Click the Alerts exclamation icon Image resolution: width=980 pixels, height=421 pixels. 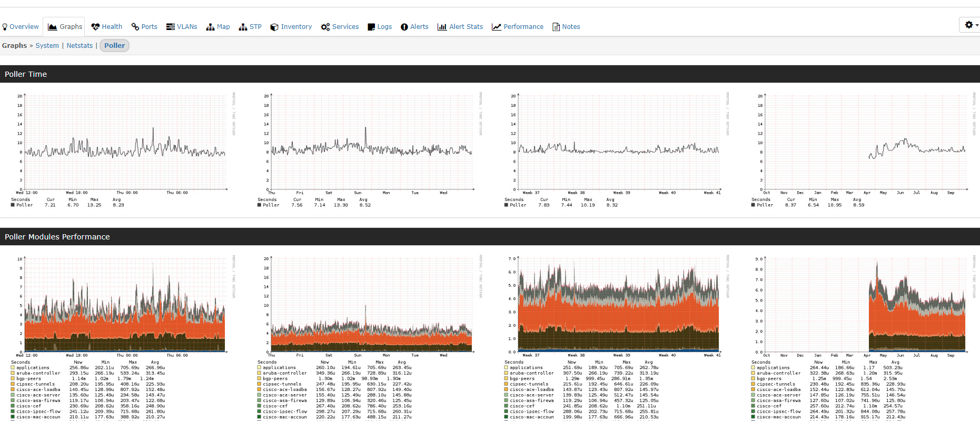404,27
